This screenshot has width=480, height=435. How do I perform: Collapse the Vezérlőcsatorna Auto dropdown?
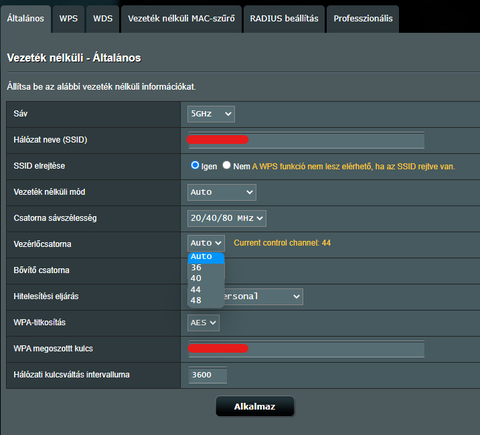[206, 243]
